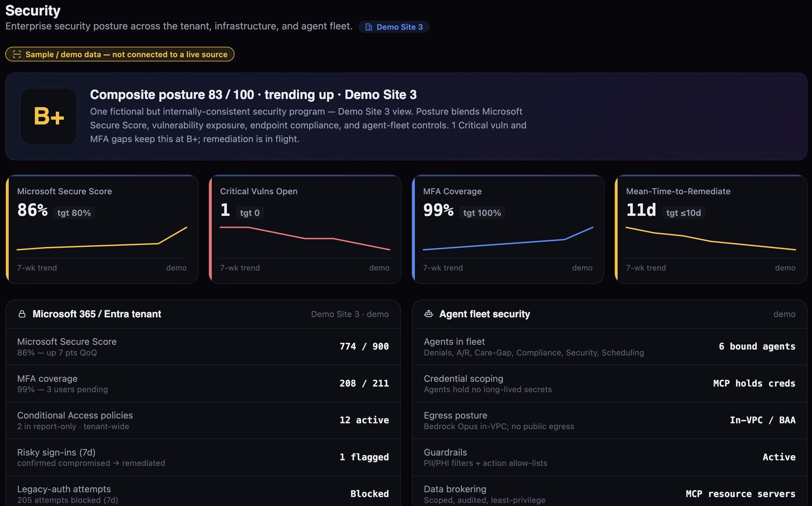This screenshot has height=506, width=812.
Task: Click the 11d remediate value
Action: pyautogui.click(x=641, y=210)
